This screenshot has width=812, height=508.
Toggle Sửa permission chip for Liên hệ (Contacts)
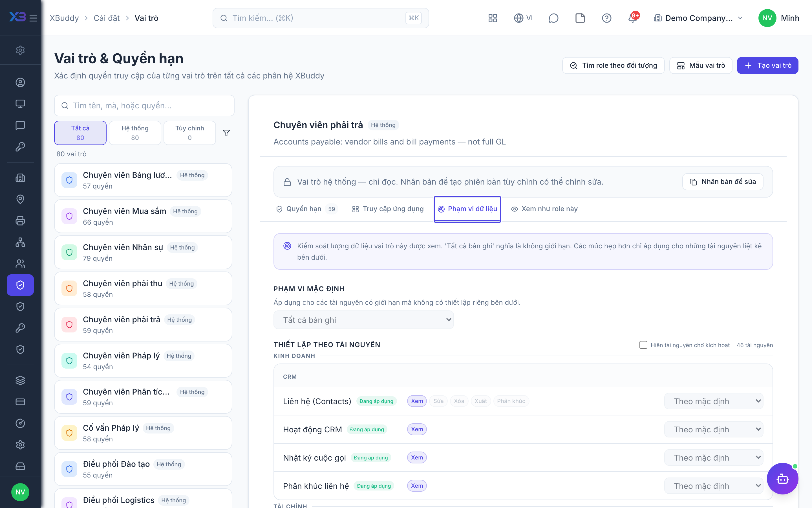pyautogui.click(x=438, y=401)
